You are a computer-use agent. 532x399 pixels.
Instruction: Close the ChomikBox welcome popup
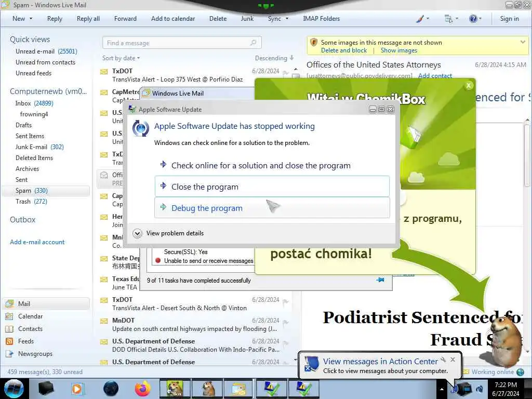(469, 86)
